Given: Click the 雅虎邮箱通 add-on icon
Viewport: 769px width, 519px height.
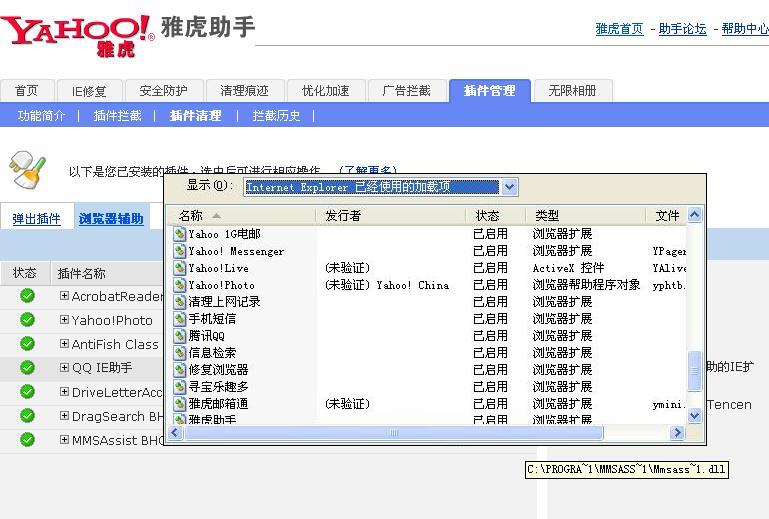Looking at the screenshot, I should [179, 404].
